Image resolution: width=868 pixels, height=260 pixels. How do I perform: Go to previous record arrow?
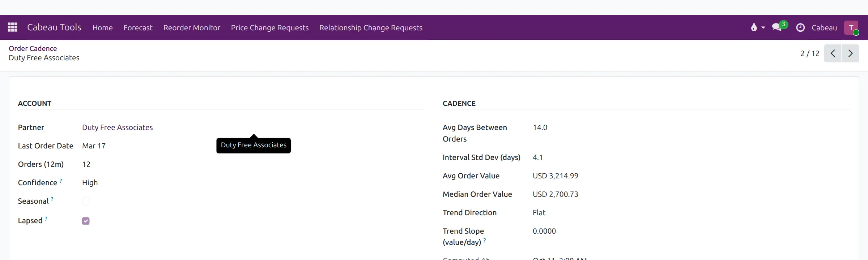[833, 53]
